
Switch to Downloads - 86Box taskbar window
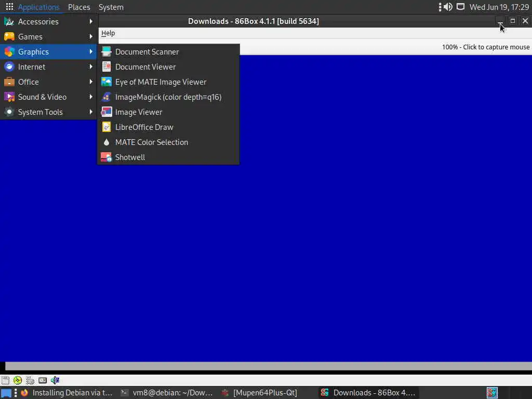pyautogui.click(x=368, y=393)
